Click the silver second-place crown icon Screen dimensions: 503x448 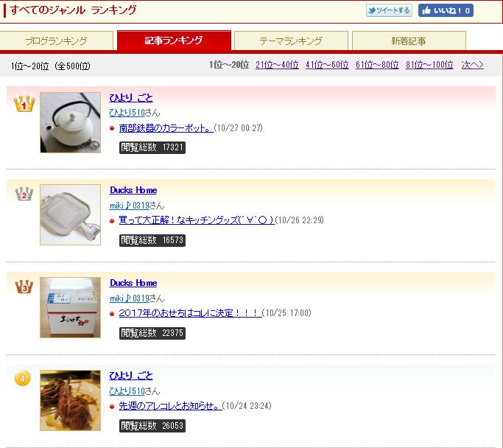point(24,194)
